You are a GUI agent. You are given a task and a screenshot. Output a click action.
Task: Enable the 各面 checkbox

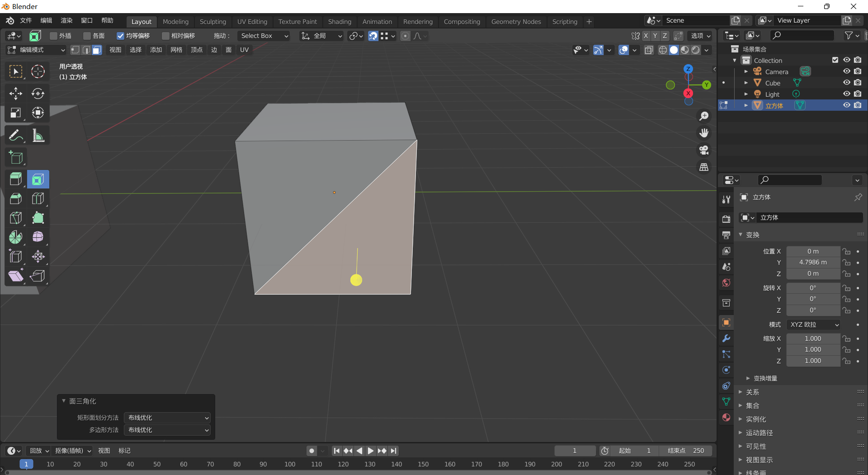(x=87, y=36)
